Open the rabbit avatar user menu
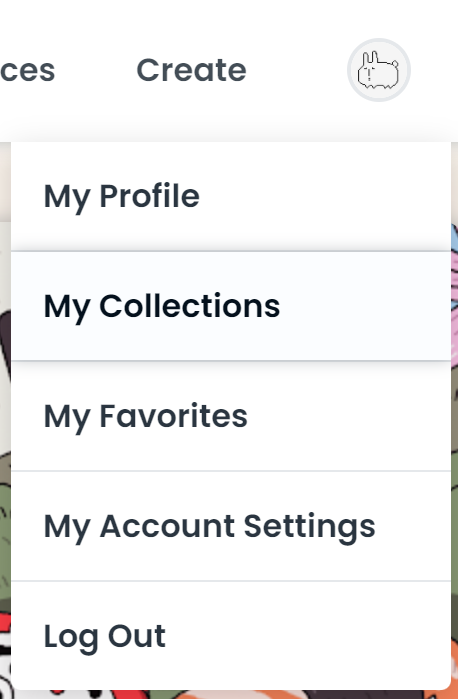The image size is (458, 699). [379, 70]
